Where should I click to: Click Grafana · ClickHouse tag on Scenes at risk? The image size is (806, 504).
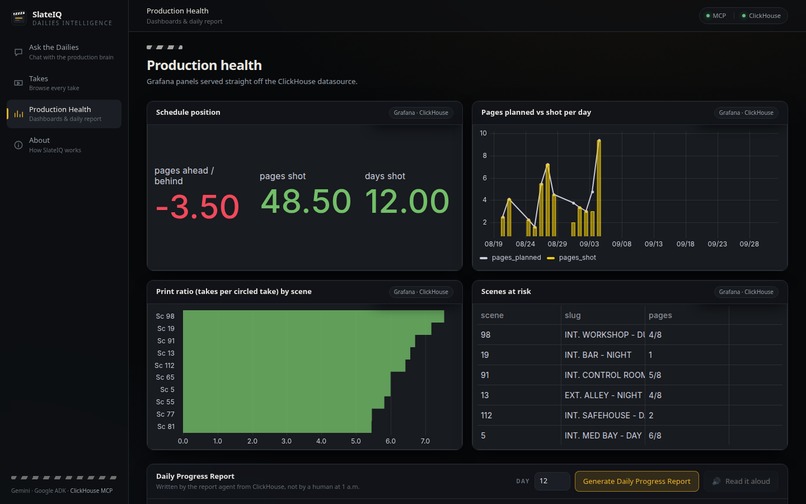click(746, 292)
